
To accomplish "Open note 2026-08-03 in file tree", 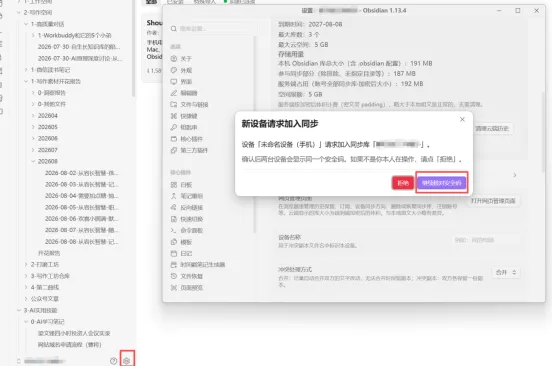I will pos(81,184).
